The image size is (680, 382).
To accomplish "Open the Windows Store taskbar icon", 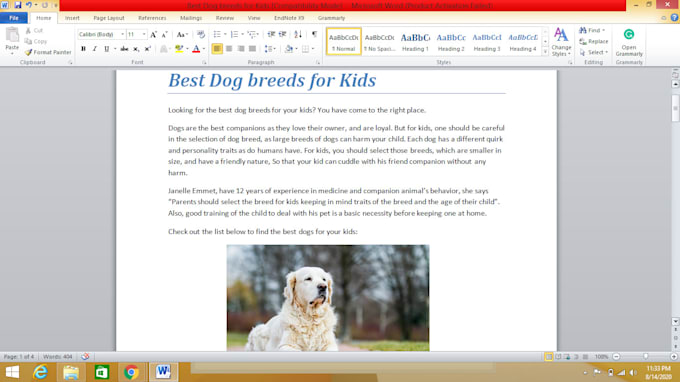I will 101,372.
